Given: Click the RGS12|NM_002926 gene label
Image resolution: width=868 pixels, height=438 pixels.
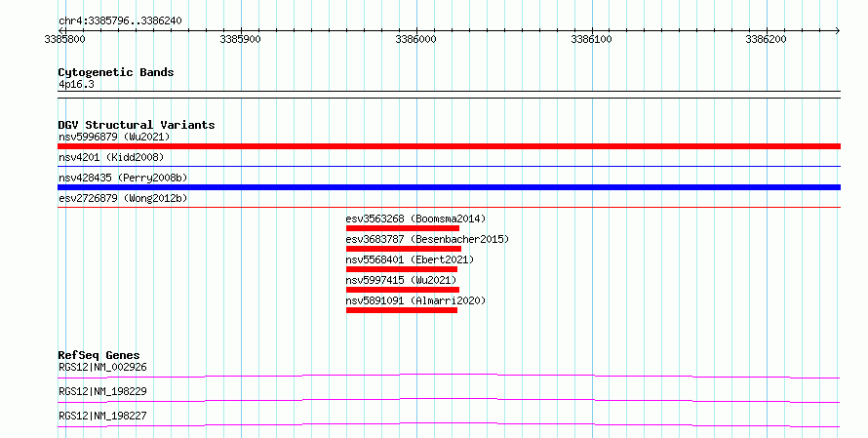Looking at the screenshot, I should pyautogui.click(x=102, y=367).
